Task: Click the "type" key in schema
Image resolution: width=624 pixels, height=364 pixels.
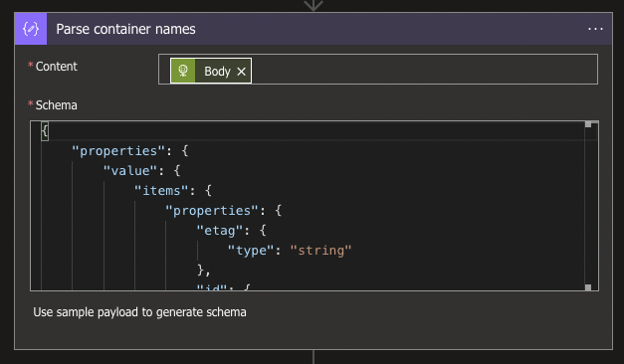Action: [251, 251]
